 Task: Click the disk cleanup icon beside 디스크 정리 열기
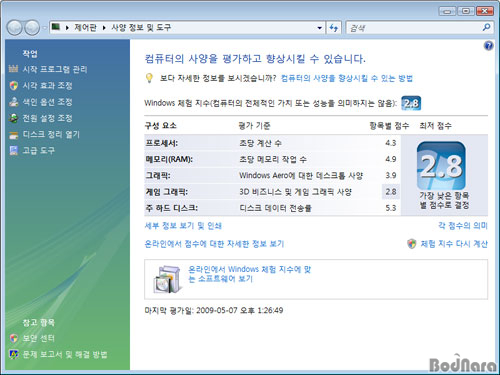coord(14,135)
